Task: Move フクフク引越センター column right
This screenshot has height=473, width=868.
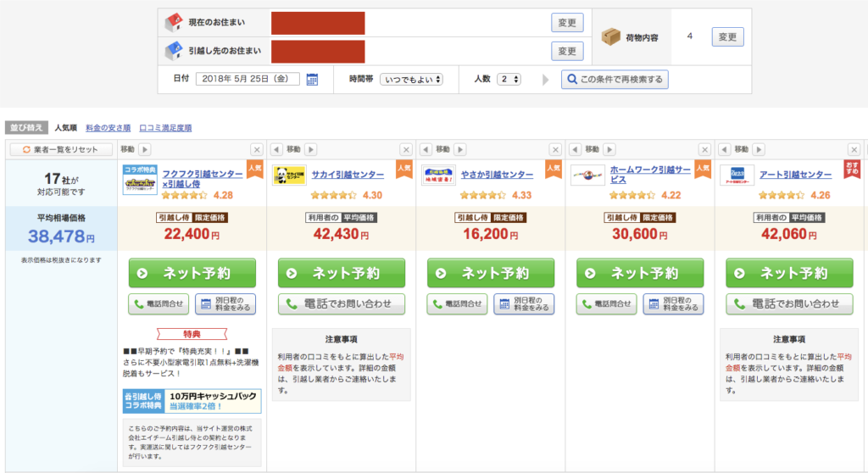Action: point(144,149)
